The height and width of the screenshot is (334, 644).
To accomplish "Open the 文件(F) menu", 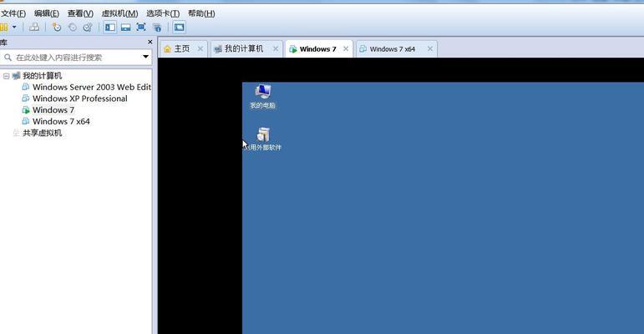I will tap(13, 13).
